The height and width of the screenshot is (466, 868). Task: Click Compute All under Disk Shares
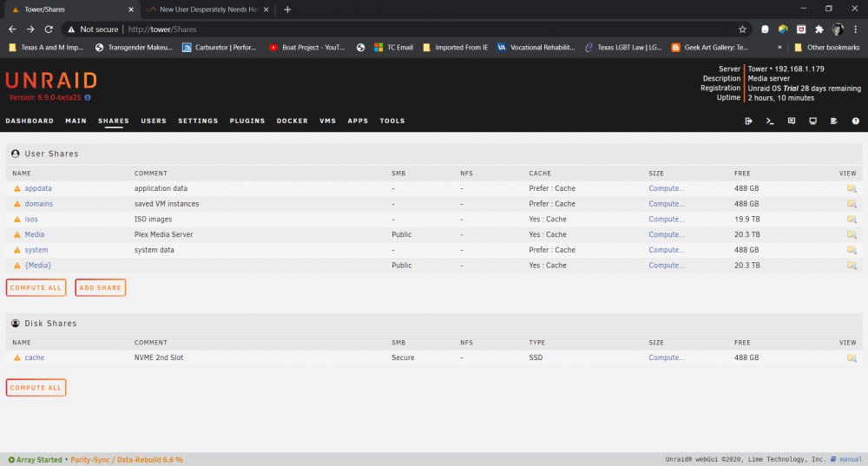36,387
